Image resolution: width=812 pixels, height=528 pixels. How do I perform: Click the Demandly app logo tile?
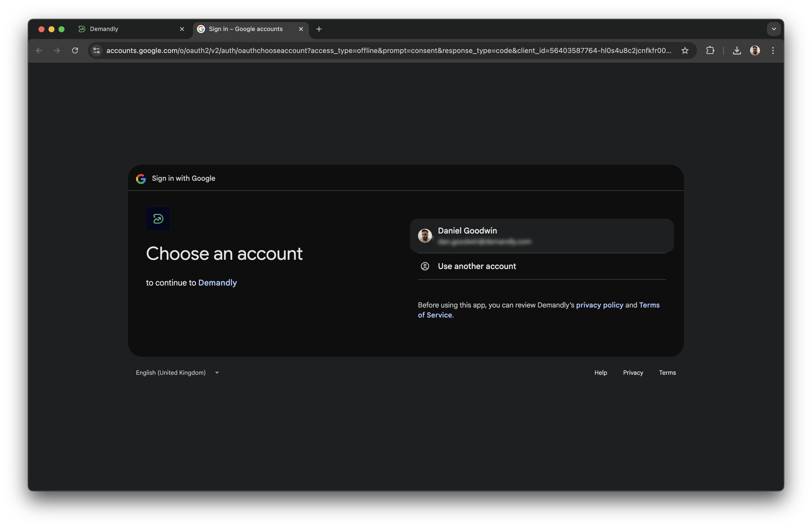click(158, 219)
